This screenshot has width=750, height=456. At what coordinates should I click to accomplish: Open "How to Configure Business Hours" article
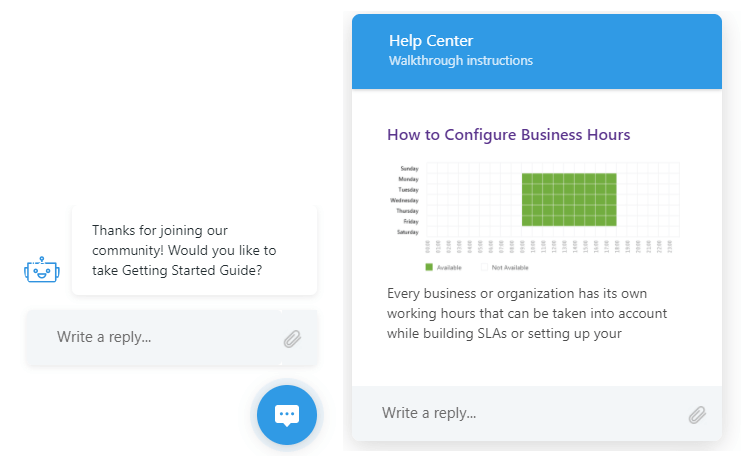[508, 134]
